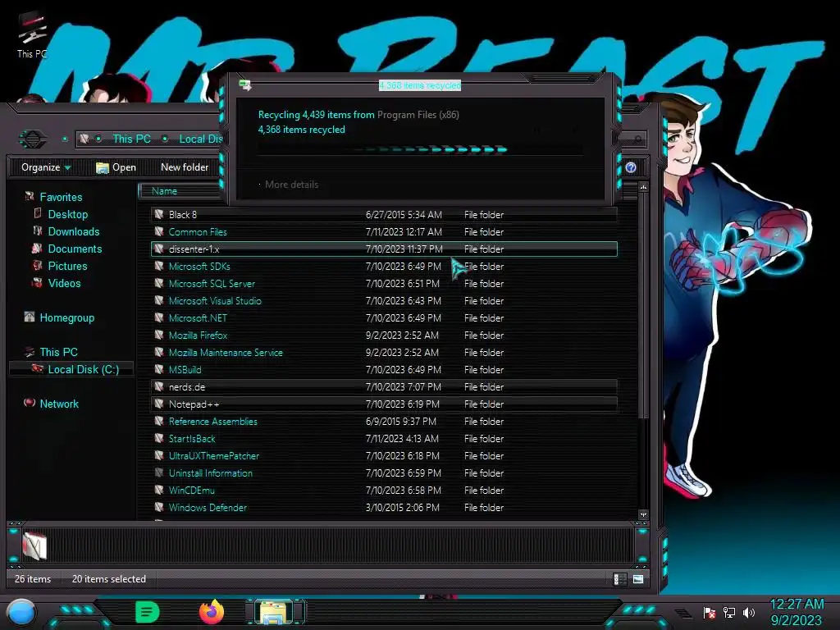
Task: Open the green notes app on taskbar
Action: click(x=148, y=612)
